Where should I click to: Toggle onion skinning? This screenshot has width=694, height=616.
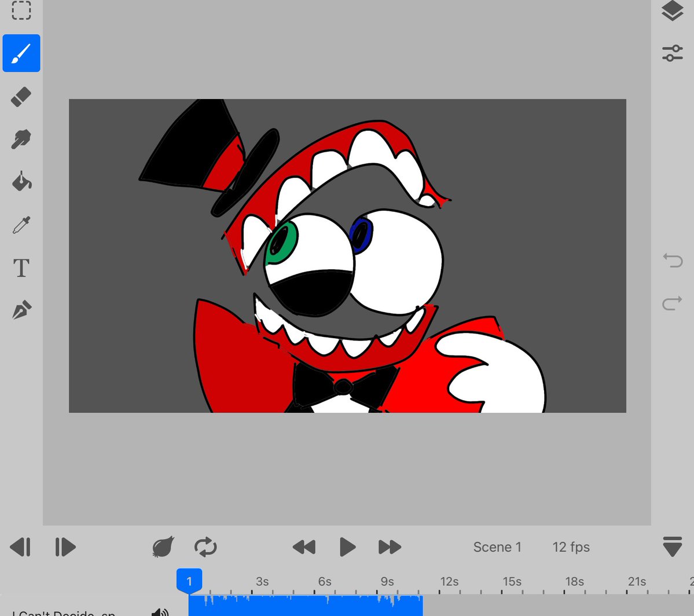[163, 547]
